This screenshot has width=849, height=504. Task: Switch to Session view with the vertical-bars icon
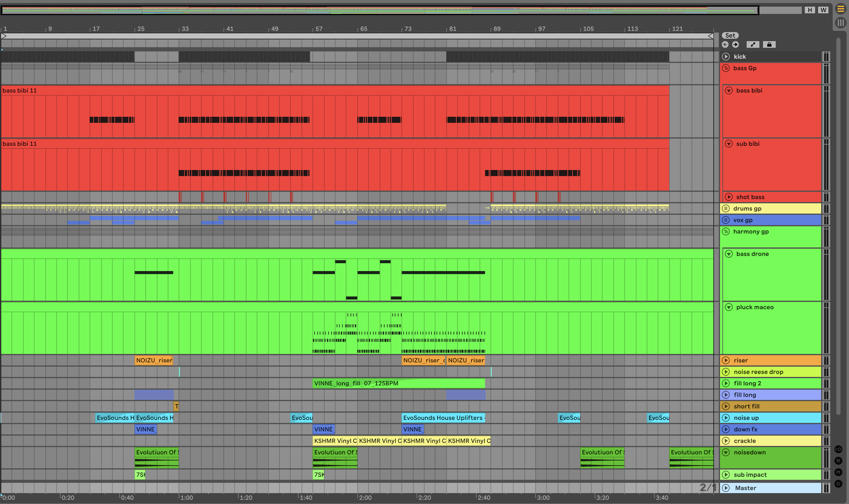[x=841, y=23]
